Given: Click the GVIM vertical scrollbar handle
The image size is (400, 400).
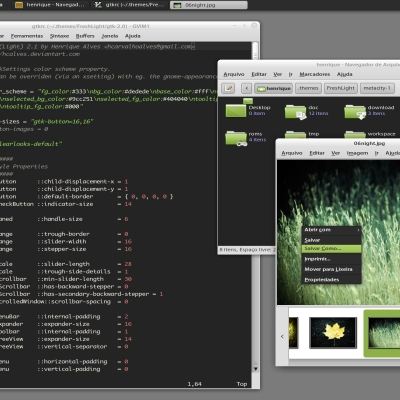Looking at the screenshot, I should click(x=255, y=51).
